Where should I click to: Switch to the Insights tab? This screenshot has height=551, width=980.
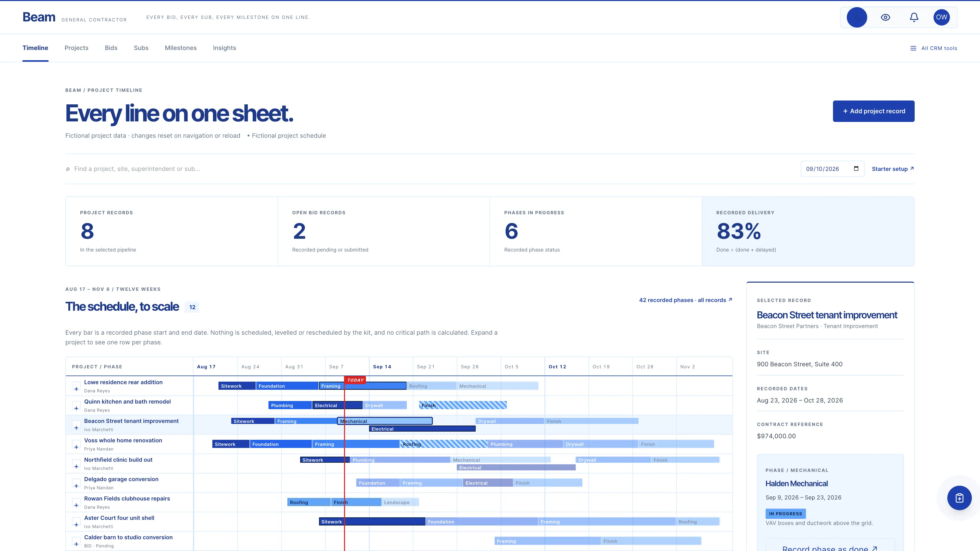click(225, 48)
